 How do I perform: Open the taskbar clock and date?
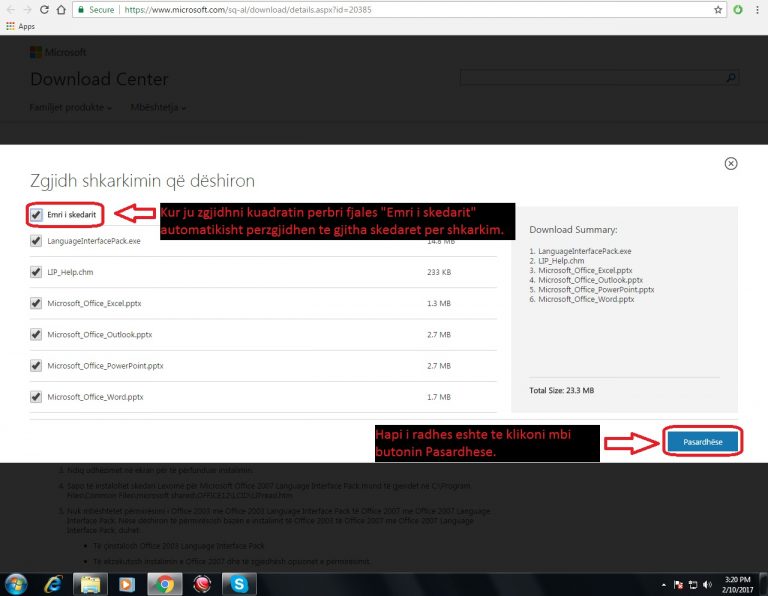[737, 585]
